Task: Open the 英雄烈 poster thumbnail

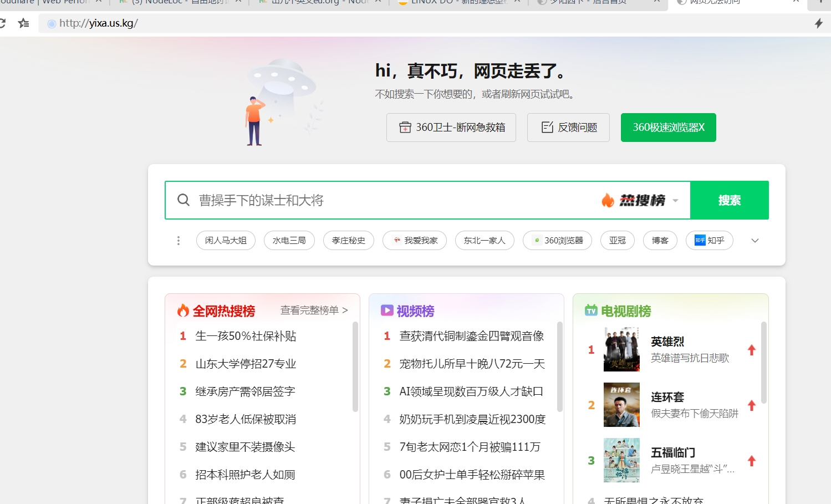Action: pos(621,349)
